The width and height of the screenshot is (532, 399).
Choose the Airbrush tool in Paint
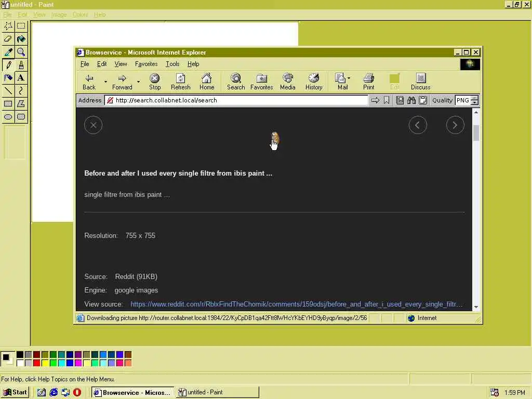(8, 78)
